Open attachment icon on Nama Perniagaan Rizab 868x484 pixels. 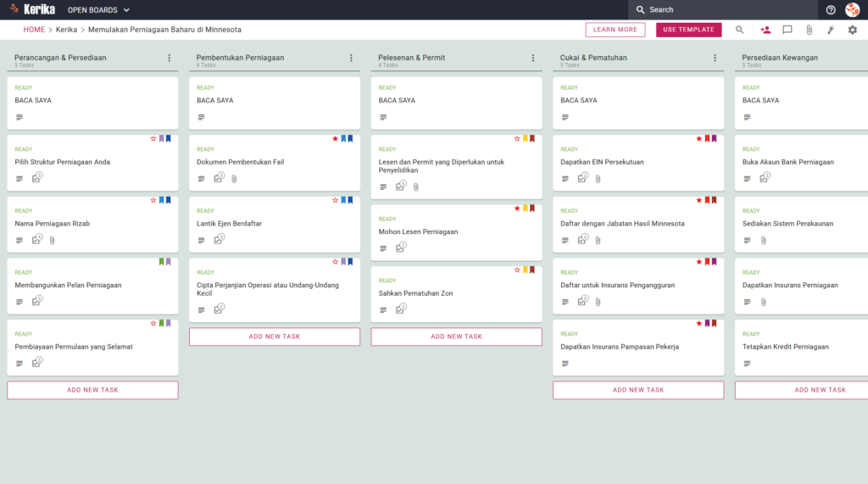(52, 241)
